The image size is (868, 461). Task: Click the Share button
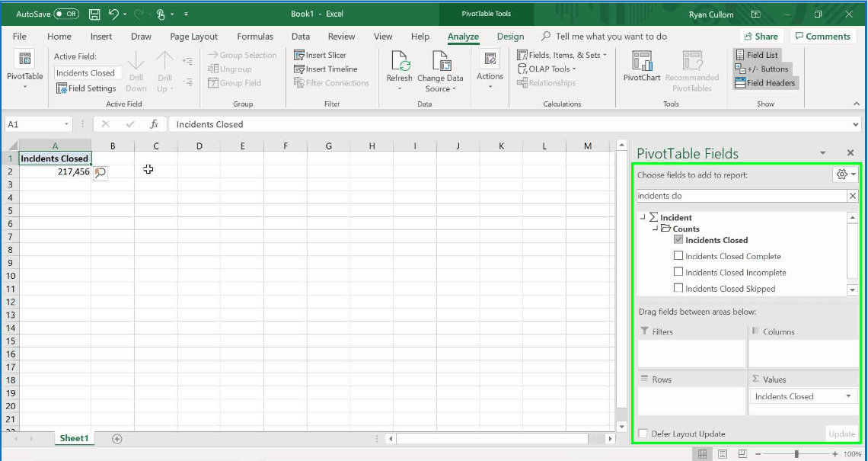coord(761,36)
